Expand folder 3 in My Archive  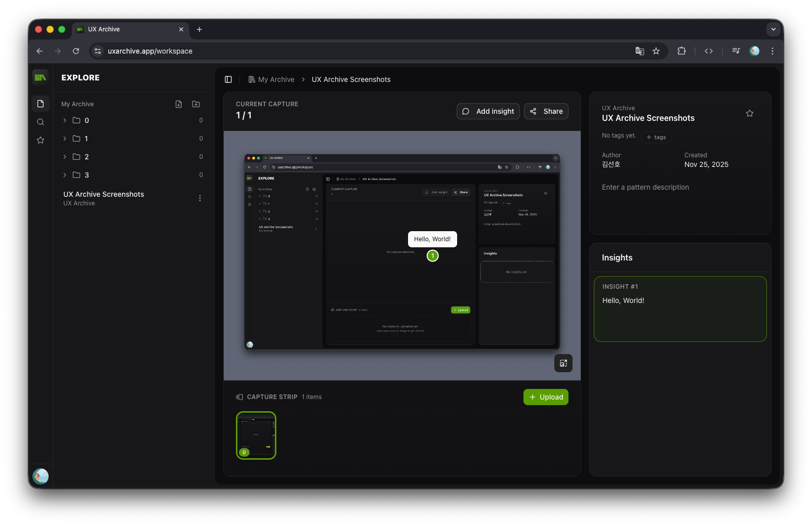coord(64,175)
